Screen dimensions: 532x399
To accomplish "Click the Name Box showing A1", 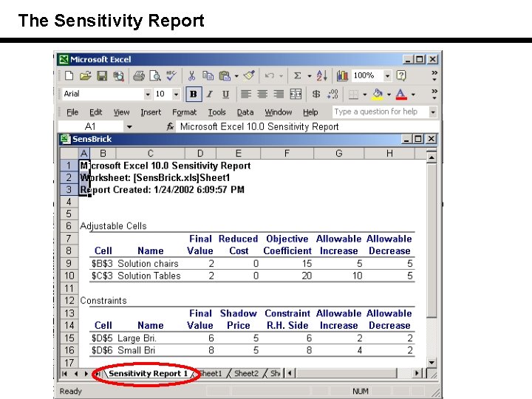I will [90, 127].
